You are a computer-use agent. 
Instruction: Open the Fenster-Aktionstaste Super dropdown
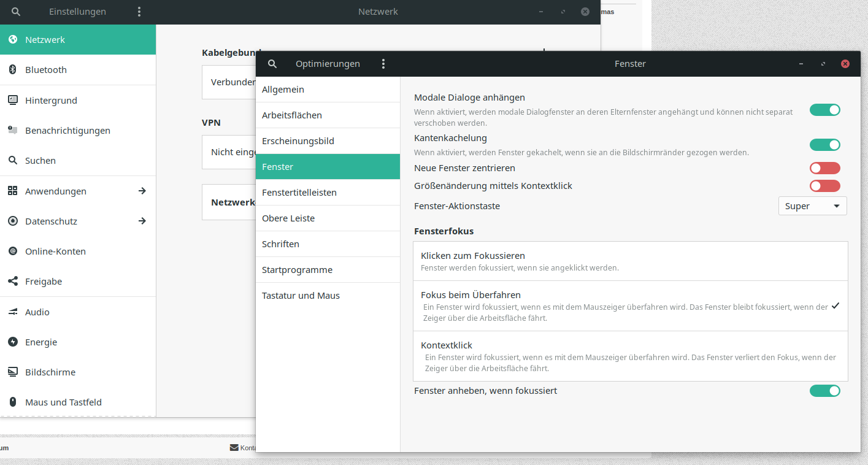click(812, 206)
